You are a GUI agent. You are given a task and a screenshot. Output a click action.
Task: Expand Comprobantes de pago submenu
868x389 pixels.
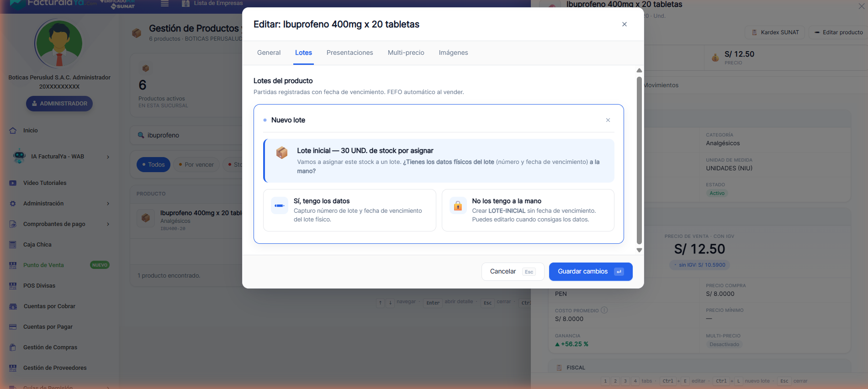(x=108, y=224)
